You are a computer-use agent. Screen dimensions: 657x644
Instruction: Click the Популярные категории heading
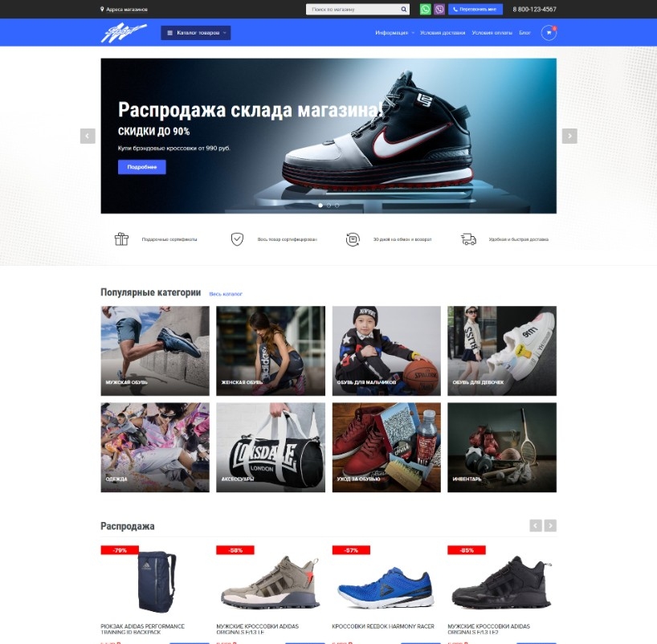(151, 292)
